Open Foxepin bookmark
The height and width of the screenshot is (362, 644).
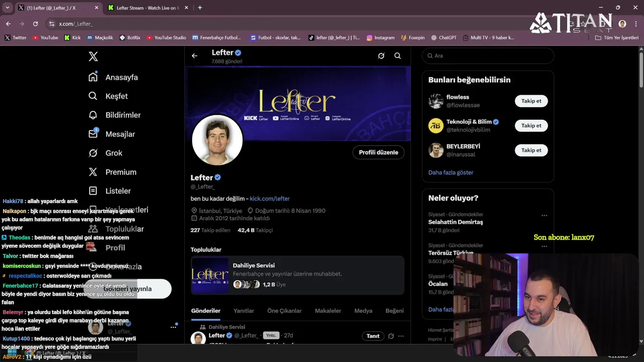coord(413,38)
